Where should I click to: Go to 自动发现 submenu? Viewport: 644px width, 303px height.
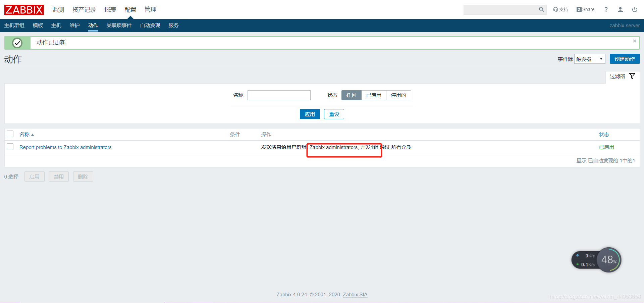(x=150, y=26)
